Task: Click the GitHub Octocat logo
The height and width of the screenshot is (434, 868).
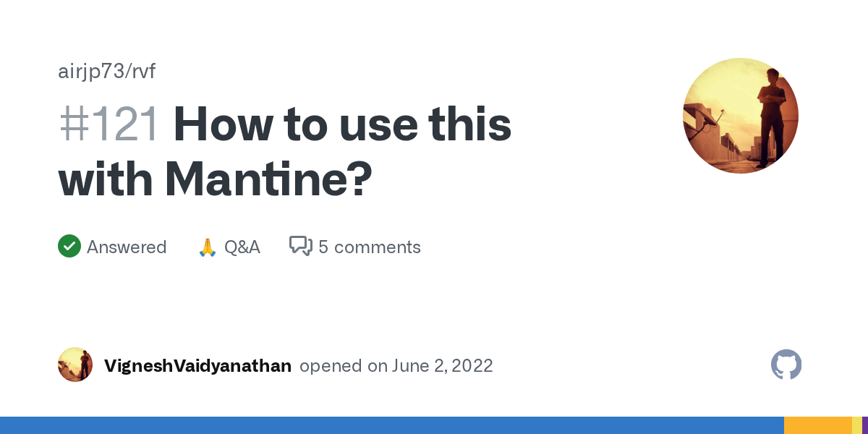Action: 786,365
